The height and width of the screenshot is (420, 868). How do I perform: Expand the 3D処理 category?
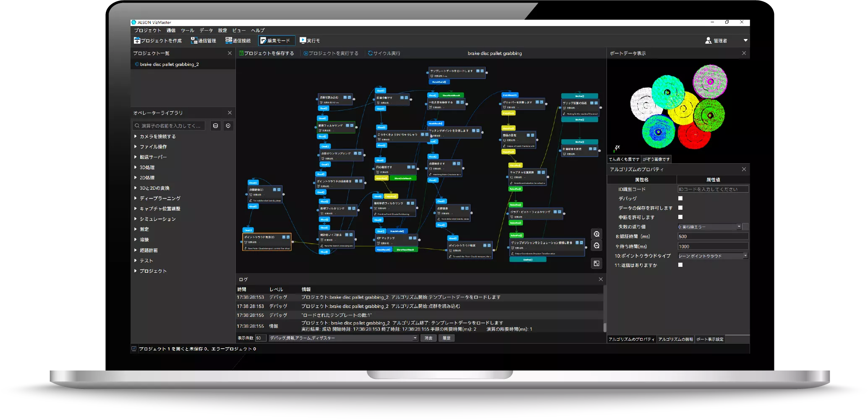pyautogui.click(x=136, y=167)
